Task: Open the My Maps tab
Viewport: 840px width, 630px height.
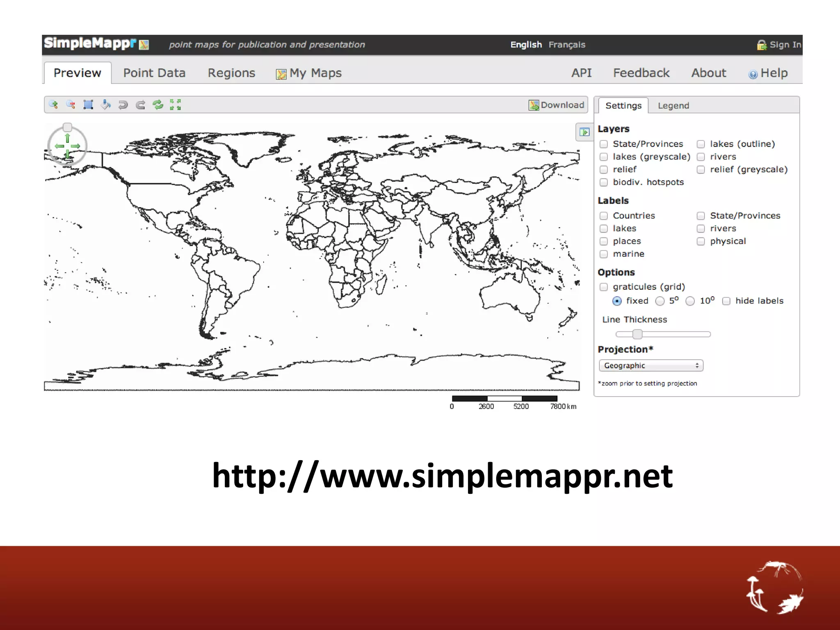Action: pyautogui.click(x=315, y=73)
